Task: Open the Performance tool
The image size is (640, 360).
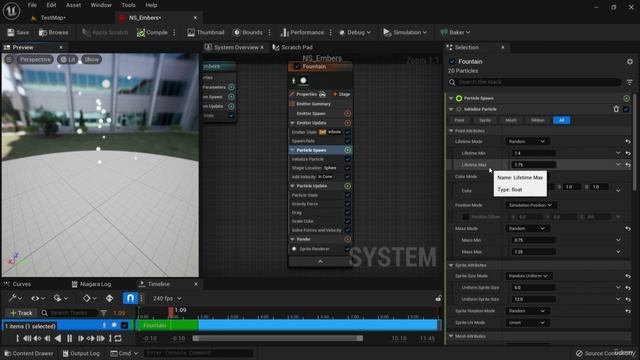Action: pyautogui.click(x=302, y=32)
